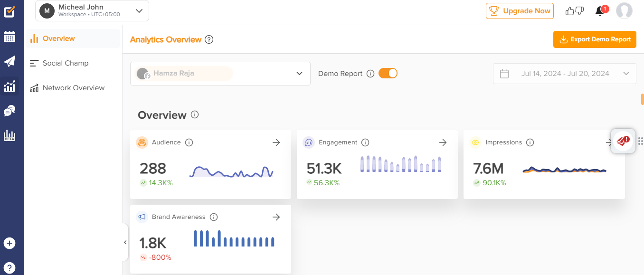
Task: Give thumbs-up feedback in the top bar
Action: click(569, 10)
